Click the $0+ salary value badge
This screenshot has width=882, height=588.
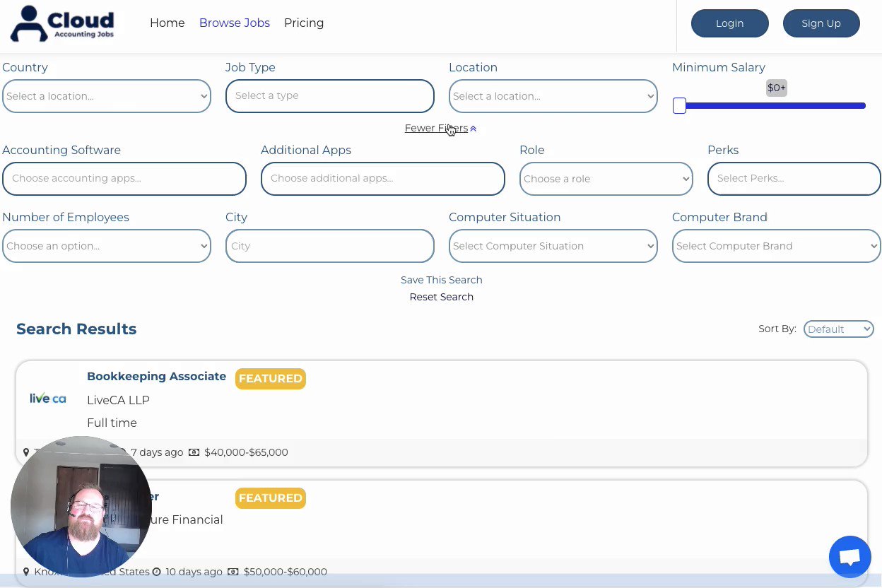click(777, 88)
